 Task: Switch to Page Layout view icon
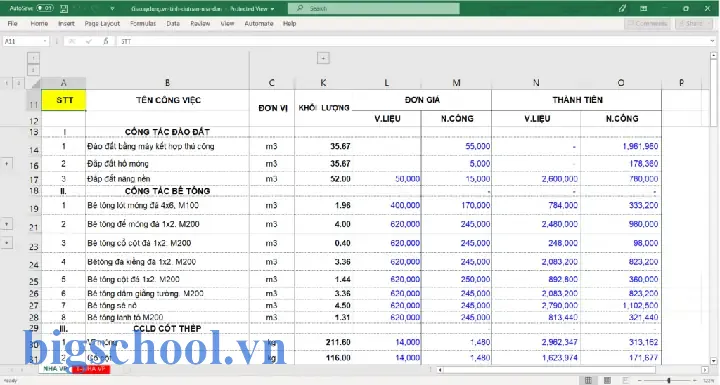[607, 380]
